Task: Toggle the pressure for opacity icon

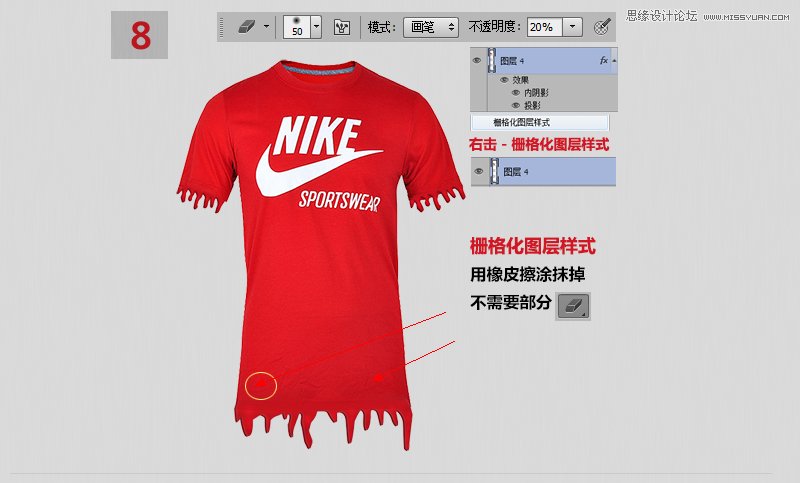Action: (603, 27)
